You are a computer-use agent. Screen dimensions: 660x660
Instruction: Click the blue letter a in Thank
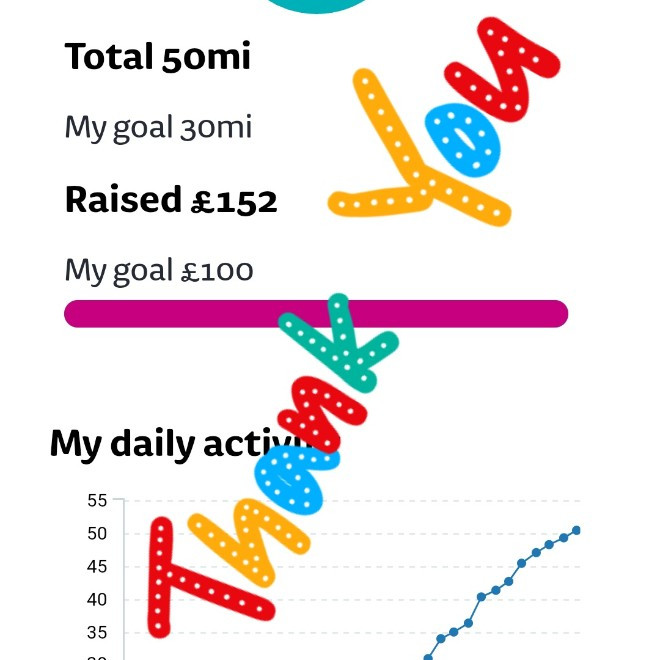pyautogui.click(x=290, y=478)
